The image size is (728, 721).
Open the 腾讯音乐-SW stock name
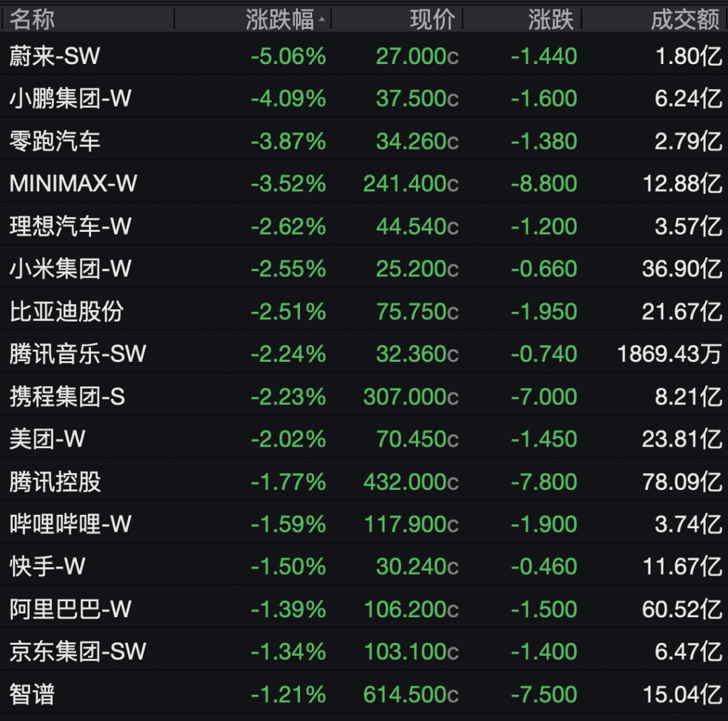click(78, 354)
